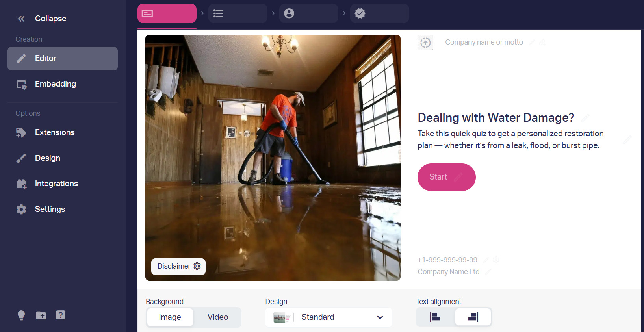644x332 pixels.
Task: Edit the headline with pencil icon
Action: pos(585,118)
